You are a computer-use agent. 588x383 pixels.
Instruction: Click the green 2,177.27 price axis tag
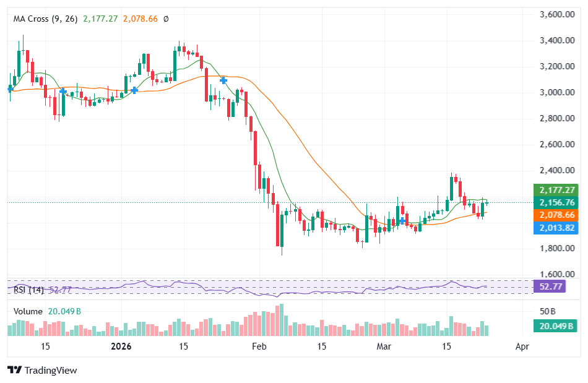(x=556, y=190)
